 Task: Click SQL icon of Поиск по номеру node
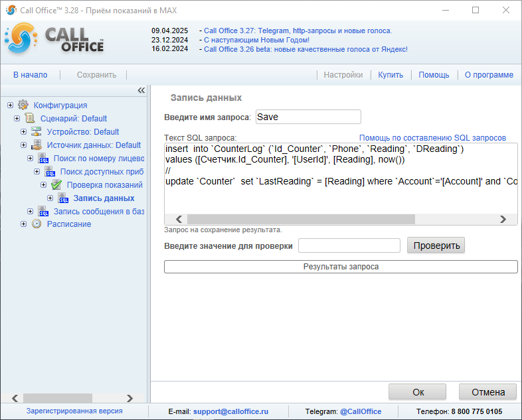coord(43,158)
